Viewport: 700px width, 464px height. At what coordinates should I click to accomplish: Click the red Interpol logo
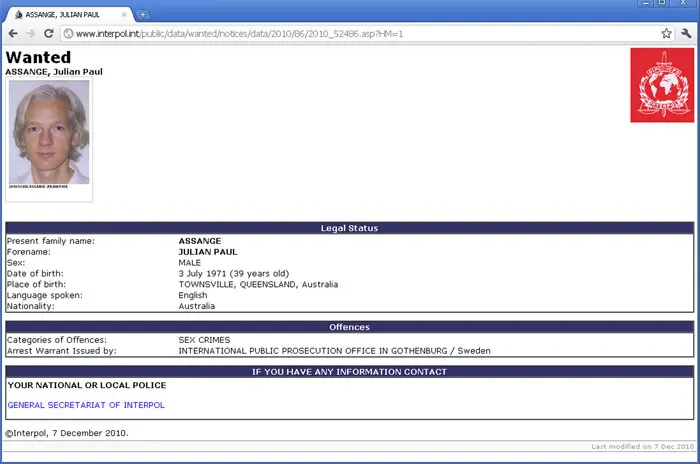click(662, 85)
